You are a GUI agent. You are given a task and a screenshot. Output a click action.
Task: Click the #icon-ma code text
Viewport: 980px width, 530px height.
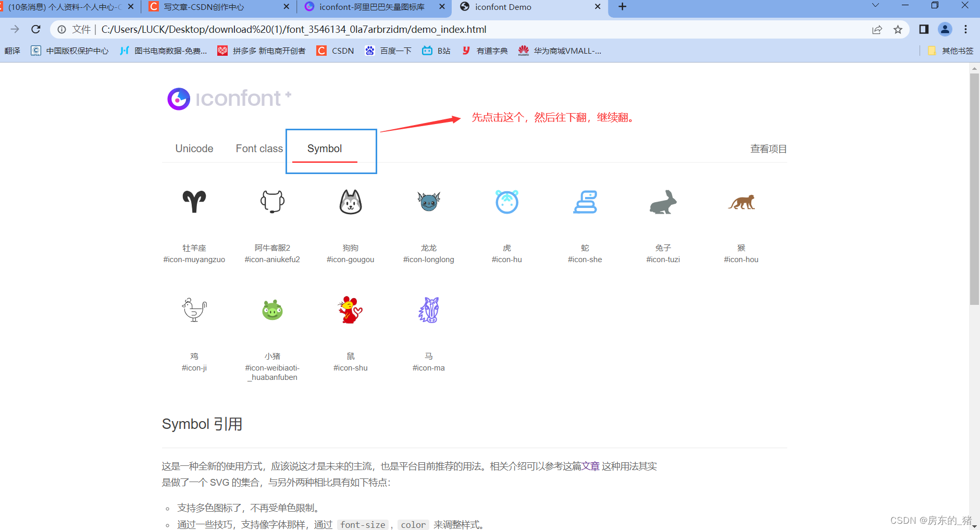[x=429, y=368]
